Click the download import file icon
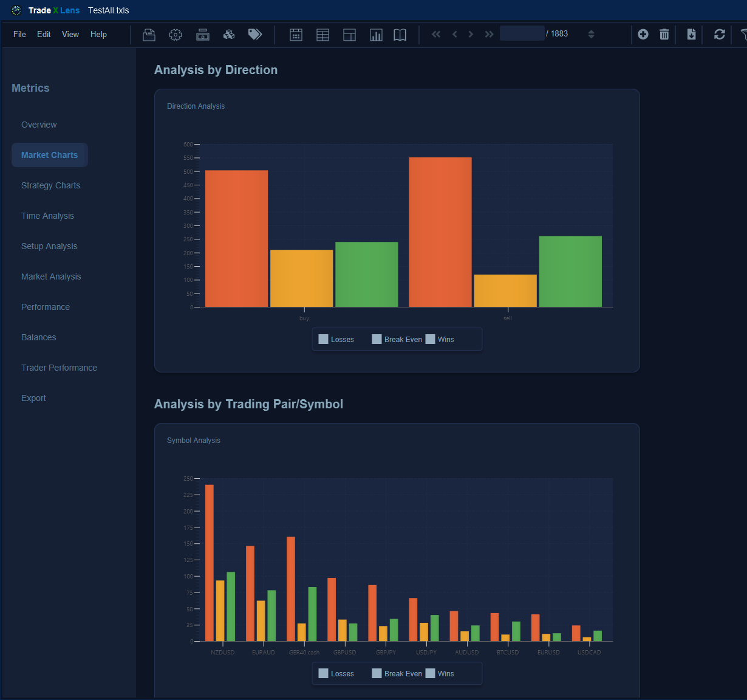This screenshot has height=700, width=747. point(691,35)
